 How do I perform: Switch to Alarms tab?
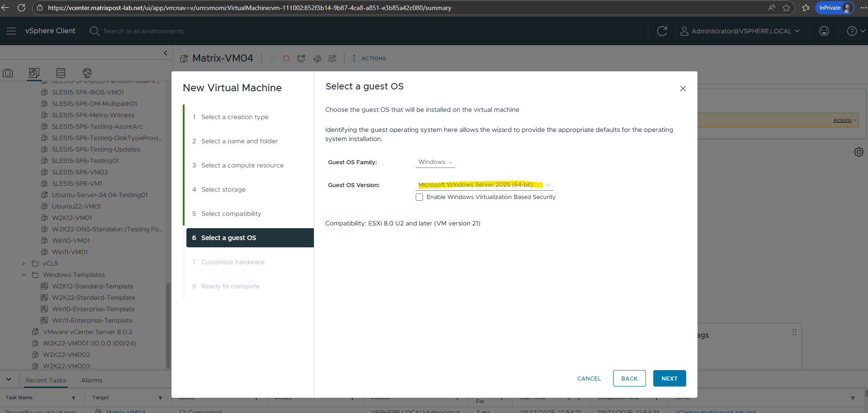pyautogui.click(x=92, y=380)
